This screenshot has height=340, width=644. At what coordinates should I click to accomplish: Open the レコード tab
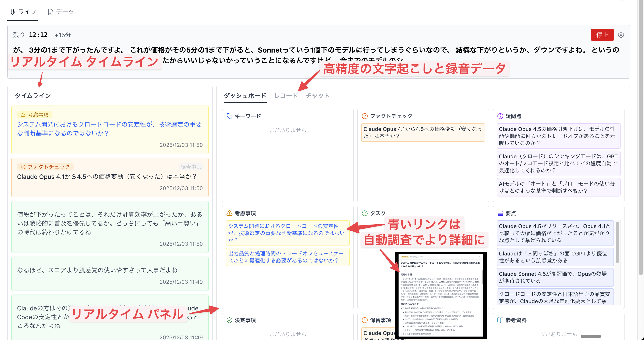(x=286, y=96)
